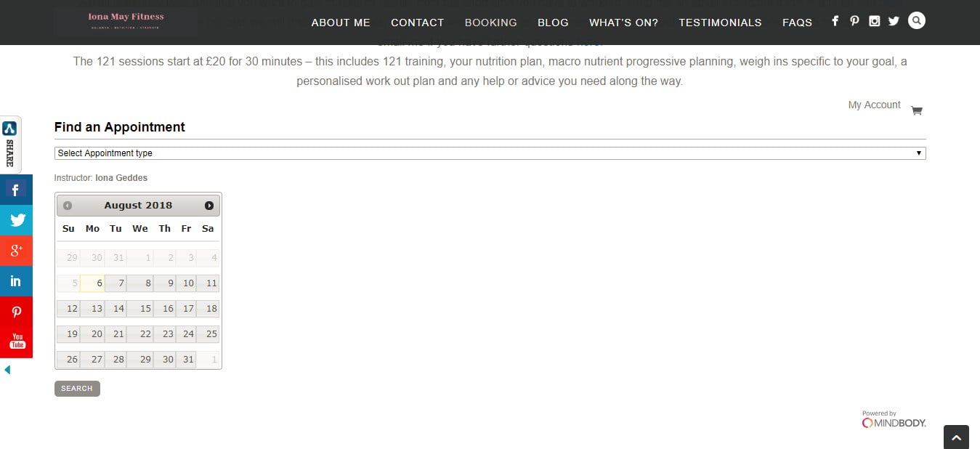Hide the share sidebar with the teal arrow

coord(7,370)
